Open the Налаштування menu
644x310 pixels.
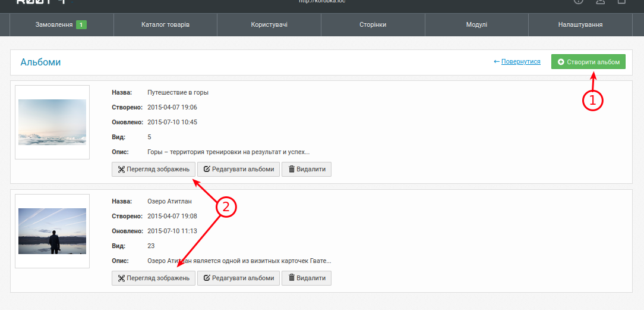pyautogui.click(x=580, y=24)
